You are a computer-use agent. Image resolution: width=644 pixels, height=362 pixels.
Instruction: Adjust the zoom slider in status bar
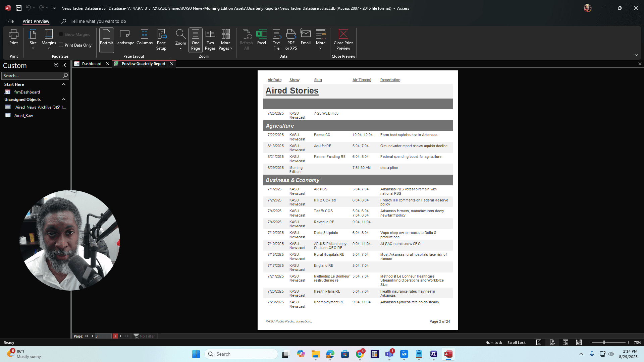pos(604,343)
